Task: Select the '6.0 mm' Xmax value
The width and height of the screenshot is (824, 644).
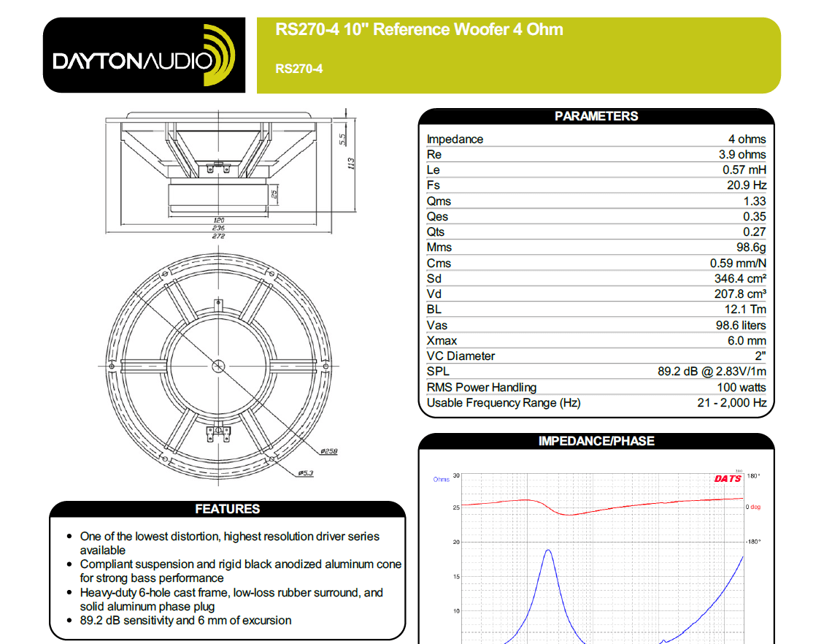Action: tap(747, 341)
